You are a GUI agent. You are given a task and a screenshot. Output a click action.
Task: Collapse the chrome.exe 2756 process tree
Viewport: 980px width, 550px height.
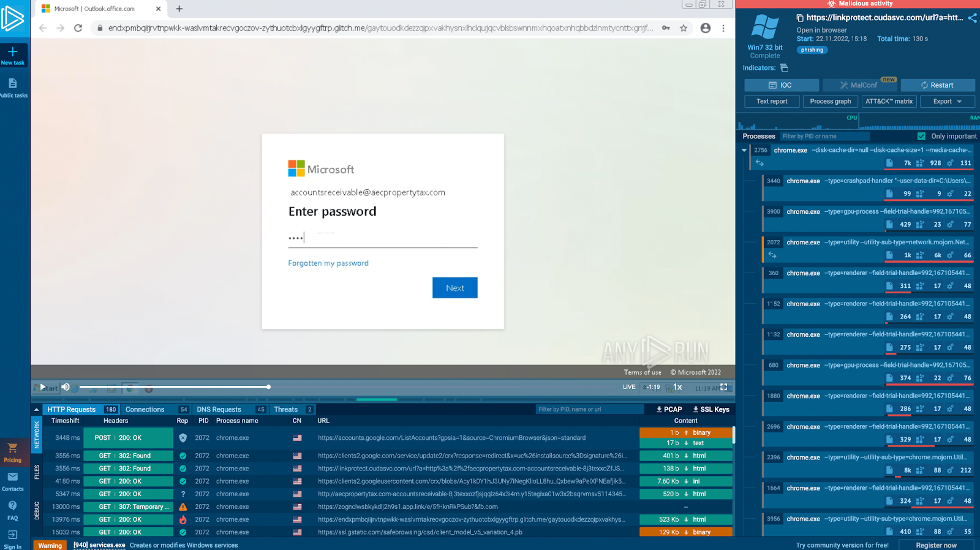pyautogui.click(x=744, y=150)
